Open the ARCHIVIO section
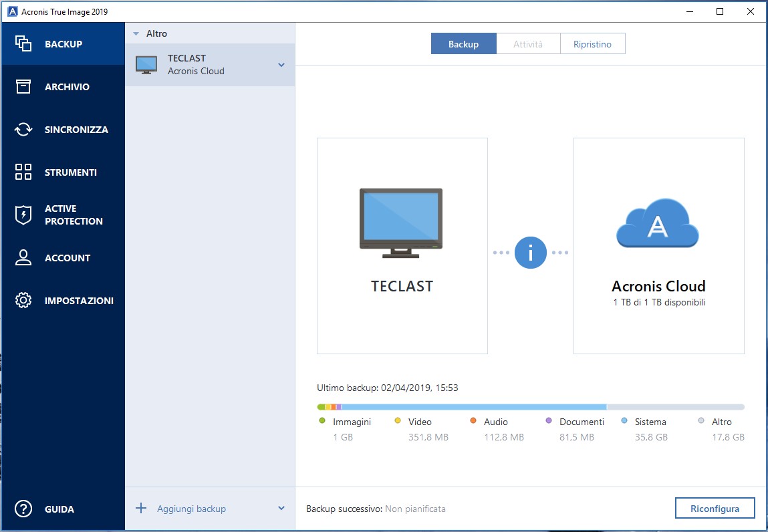 coord(67,87)
